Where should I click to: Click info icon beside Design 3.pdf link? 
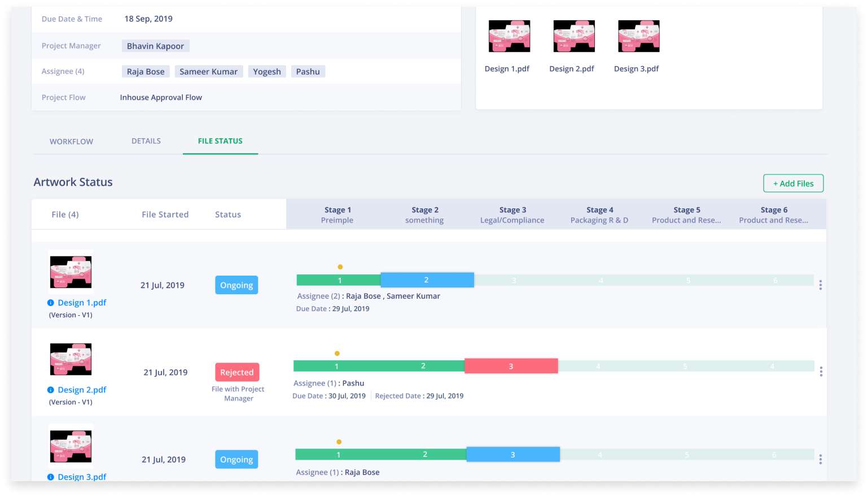51,477
